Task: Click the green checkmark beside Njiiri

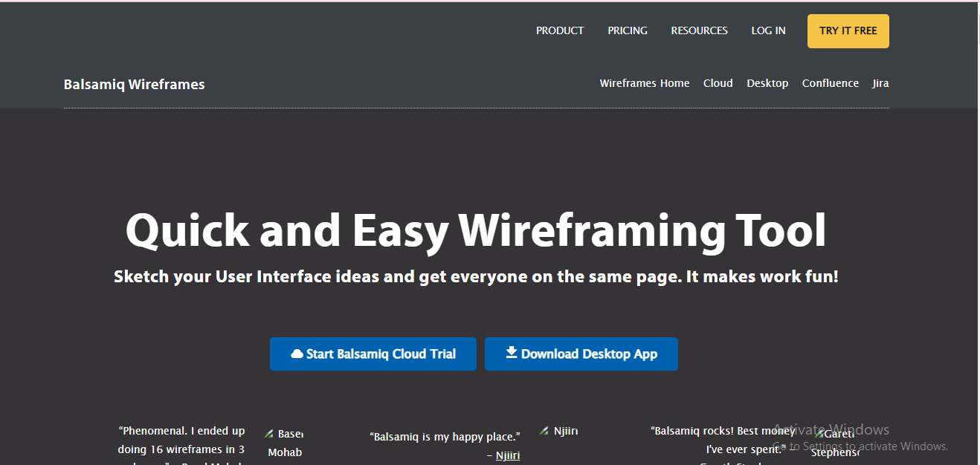Action: coord(544,429)
